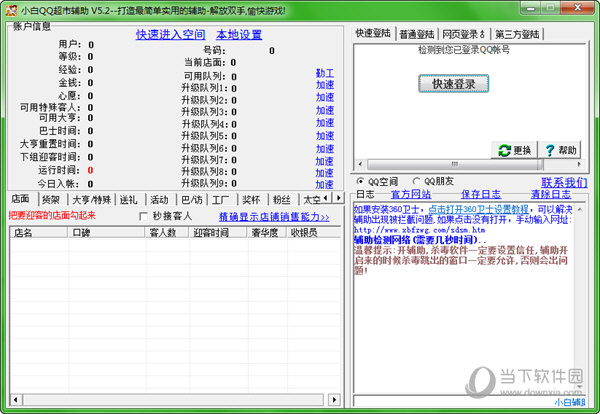This screenshot has width=600, height=414.
Task: Open the 快速进入空间 link
Action: [x=171, y=34]
